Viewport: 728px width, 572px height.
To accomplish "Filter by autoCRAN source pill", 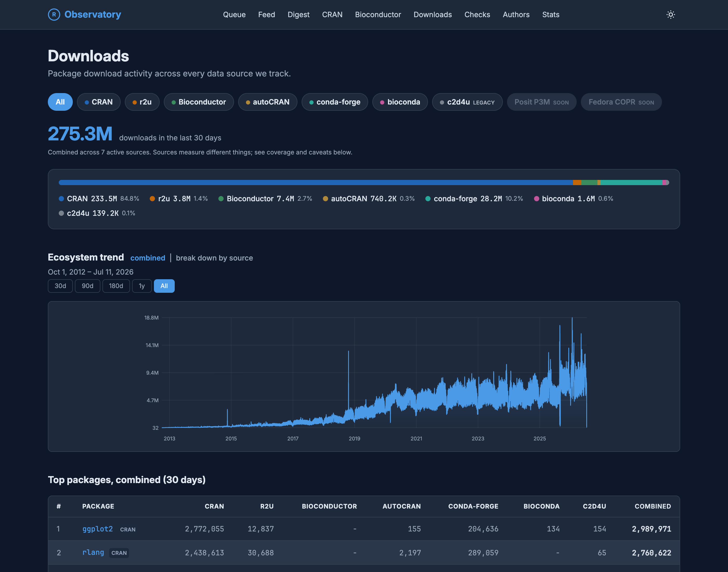I will tap(268, 102).
